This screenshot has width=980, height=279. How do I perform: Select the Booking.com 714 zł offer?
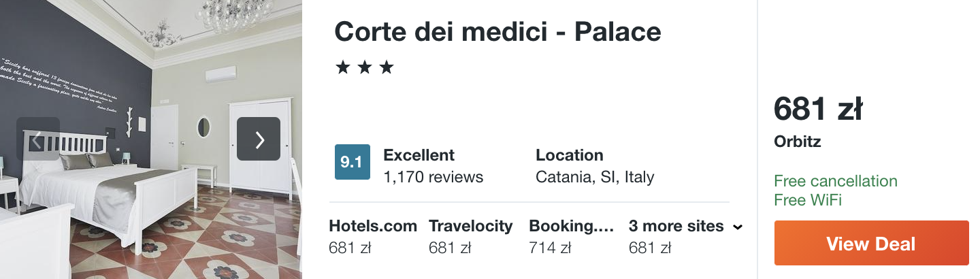coord(572,237)
